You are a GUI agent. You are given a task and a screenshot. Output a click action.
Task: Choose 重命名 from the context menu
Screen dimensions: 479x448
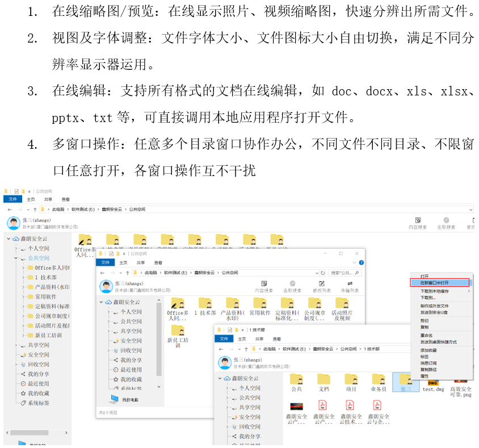click(427, 336)
